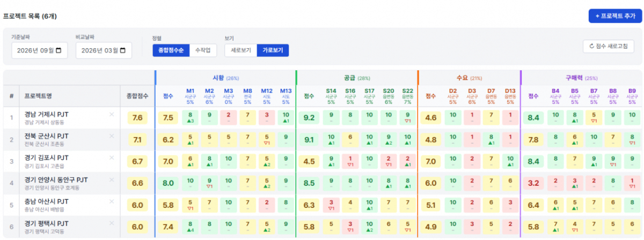The width and height of the screenshot is (644, 240).
Task: Click 경남 거제시 공급 점수 9.2 badge
Action: coord(309,118)
